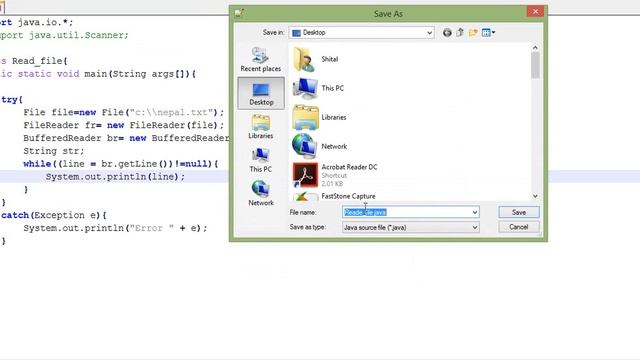The width and height of the screenshot is (640, 360).
Task: Click the file list scroll down arrow
Action: click(x=535, y=196)
